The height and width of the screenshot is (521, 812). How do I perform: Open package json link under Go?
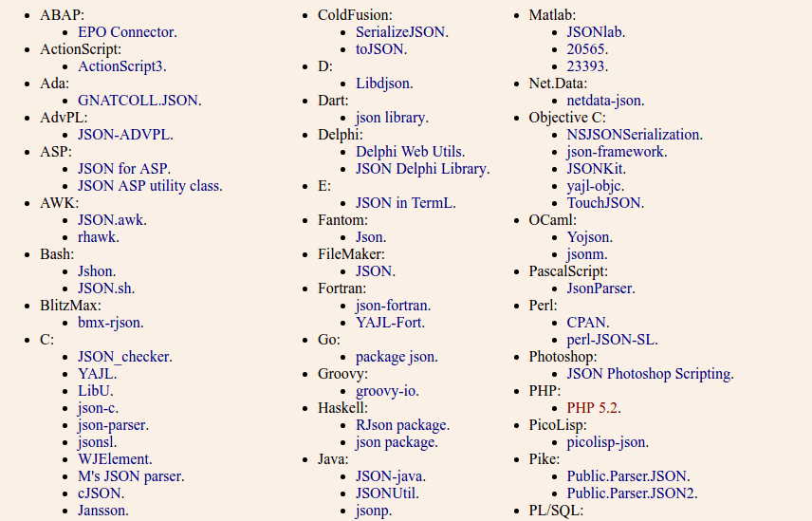pos(396,357)
